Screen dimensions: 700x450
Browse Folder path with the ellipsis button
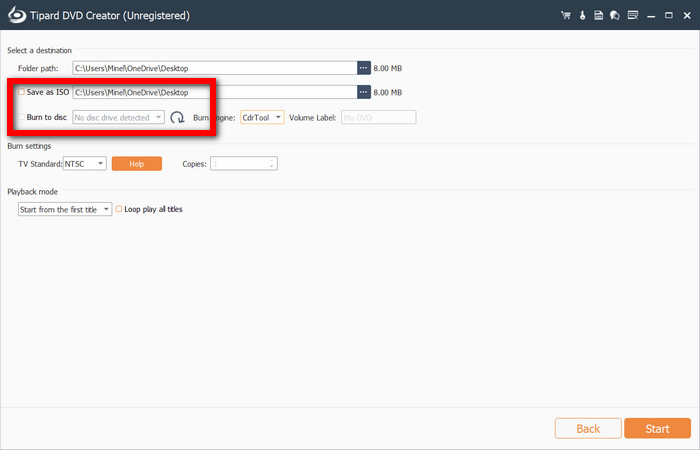364,68
